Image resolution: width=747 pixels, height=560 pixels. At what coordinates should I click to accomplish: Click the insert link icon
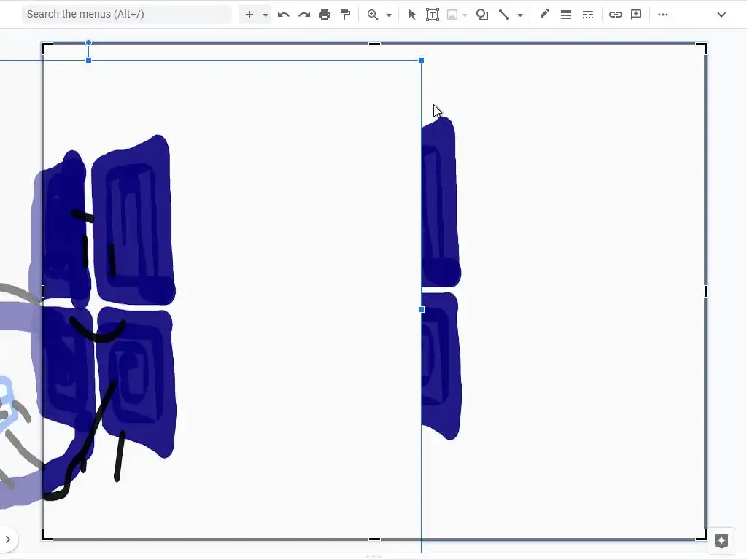pos(616,15)
